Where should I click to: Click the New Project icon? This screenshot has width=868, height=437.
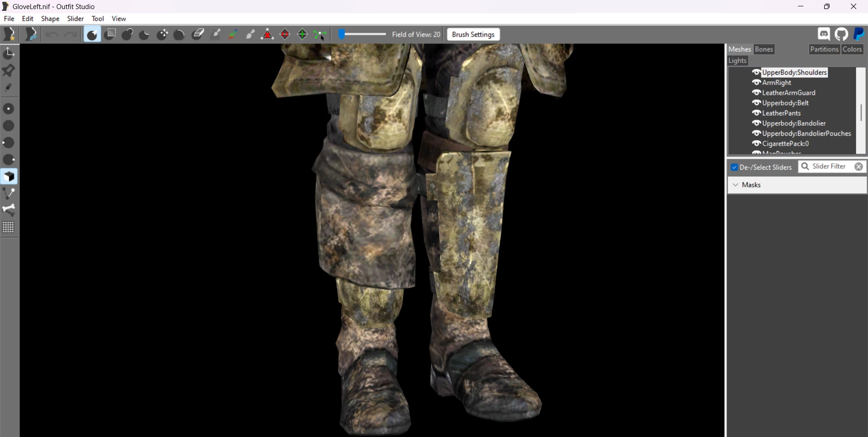coord(9,34)
